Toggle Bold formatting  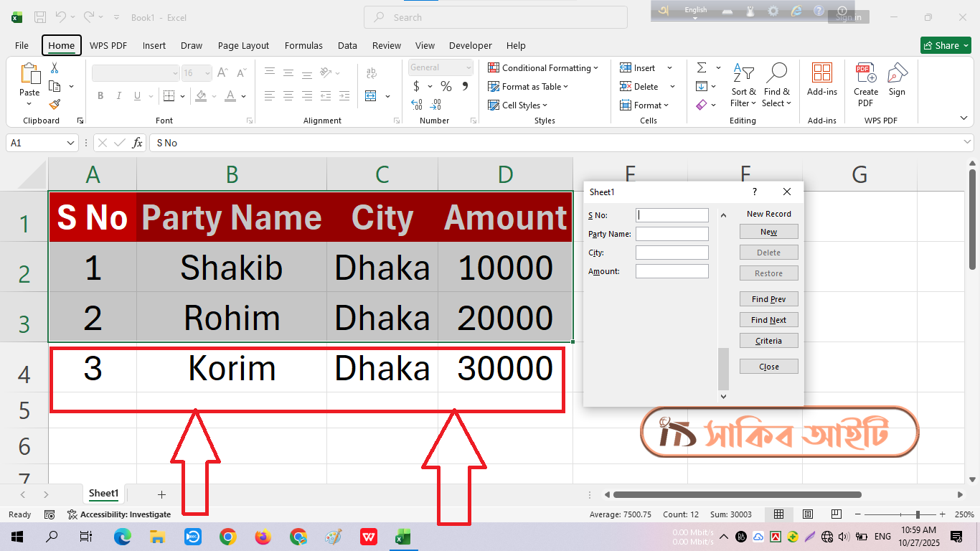[x=100, y=96]
